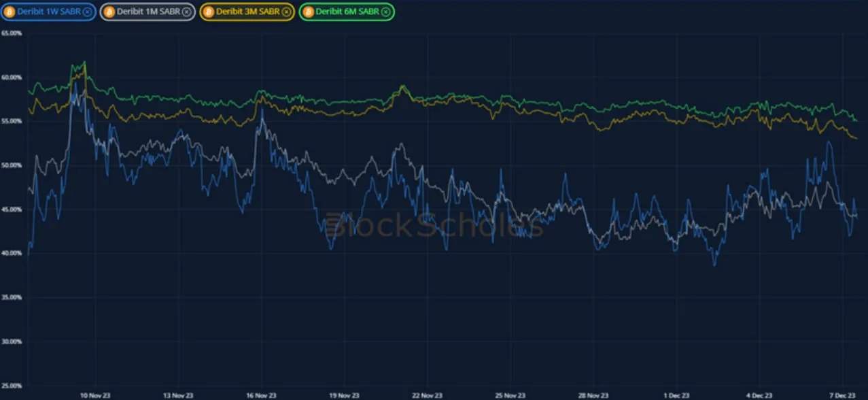Click the 16 Nov 23 date label
Image resolution: width=868 pixels, height=400 pixels.
[x=261, y=395]
